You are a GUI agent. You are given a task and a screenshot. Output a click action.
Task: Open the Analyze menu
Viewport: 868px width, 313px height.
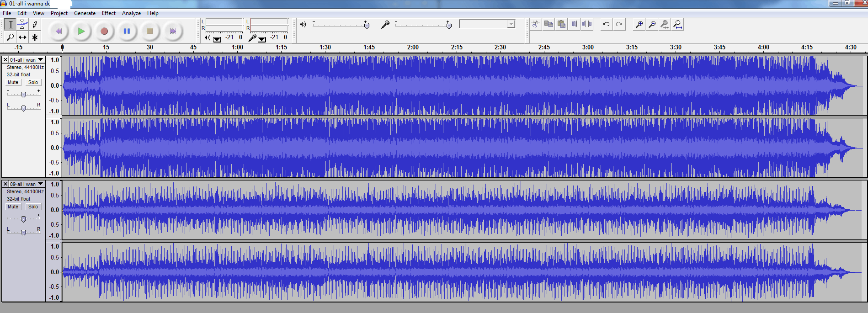point(131,13)
